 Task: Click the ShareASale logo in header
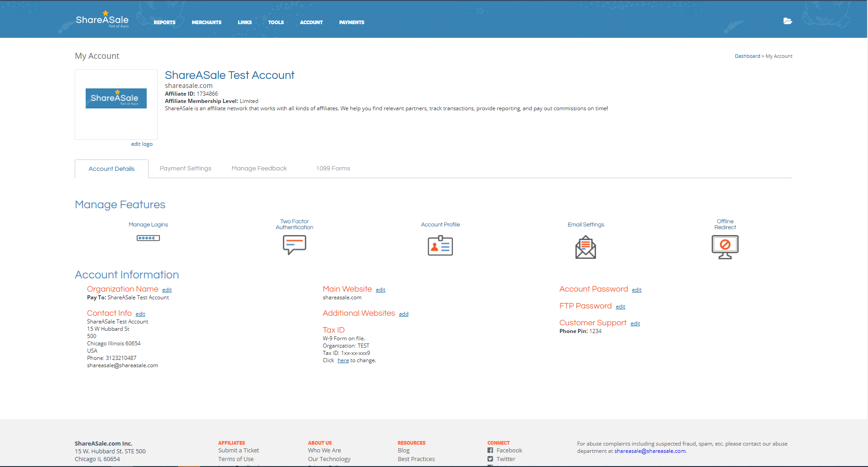tap(102, 21)
